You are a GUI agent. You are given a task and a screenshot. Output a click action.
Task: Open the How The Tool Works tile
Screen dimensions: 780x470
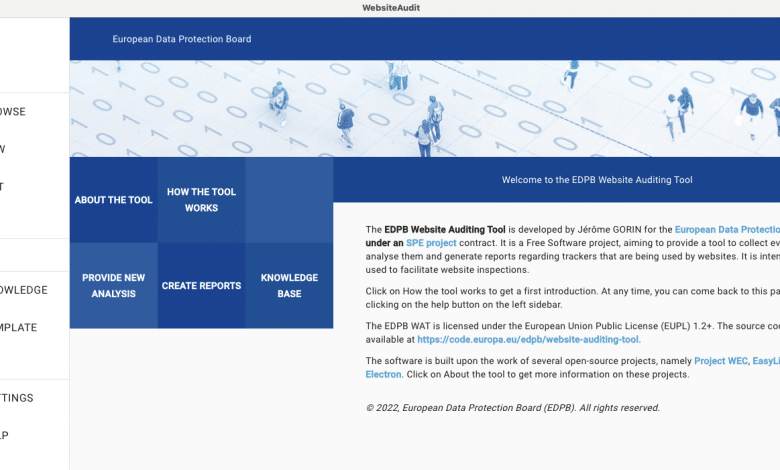201,200
